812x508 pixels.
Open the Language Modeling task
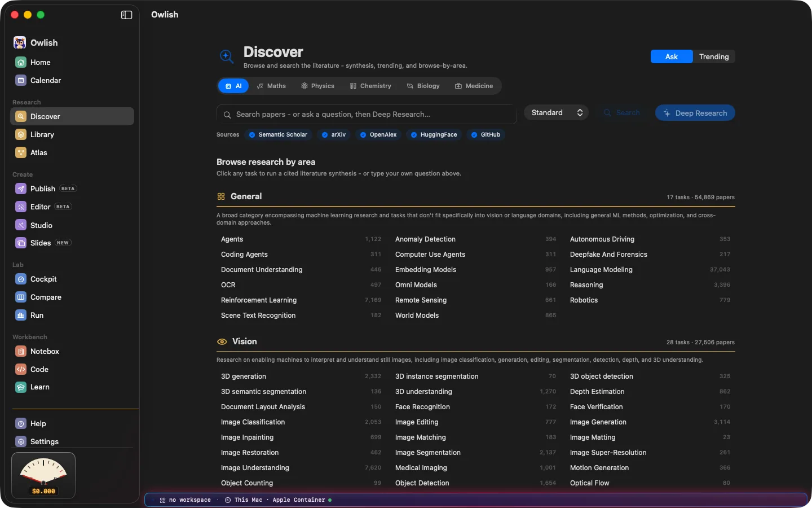pyautogui.click(x=650, y=270)
